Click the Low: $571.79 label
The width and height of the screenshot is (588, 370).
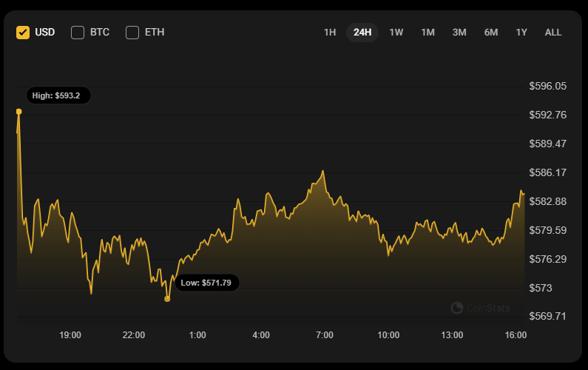pos(206,283)
